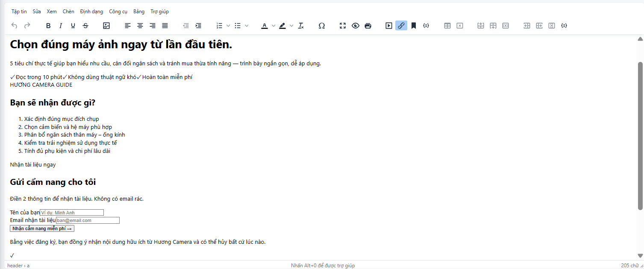Open the table properties icon
The image size is (644, 269).
point(447,26)
